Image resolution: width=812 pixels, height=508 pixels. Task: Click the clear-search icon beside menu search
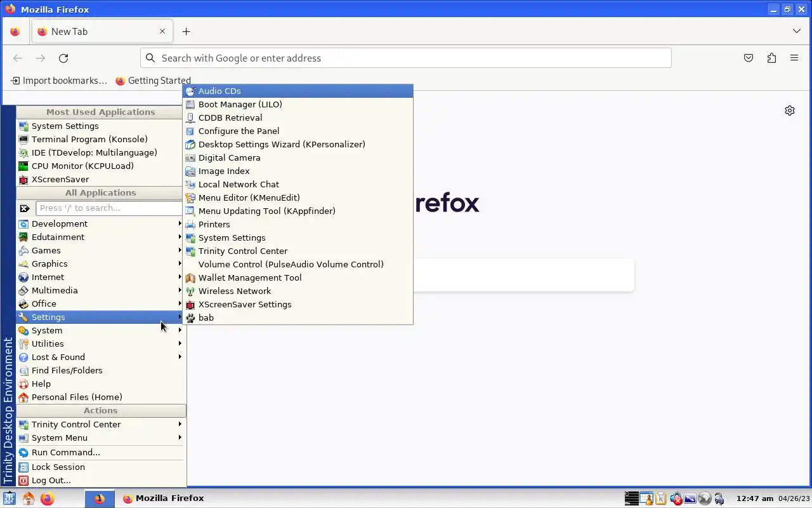coord(25,208)
